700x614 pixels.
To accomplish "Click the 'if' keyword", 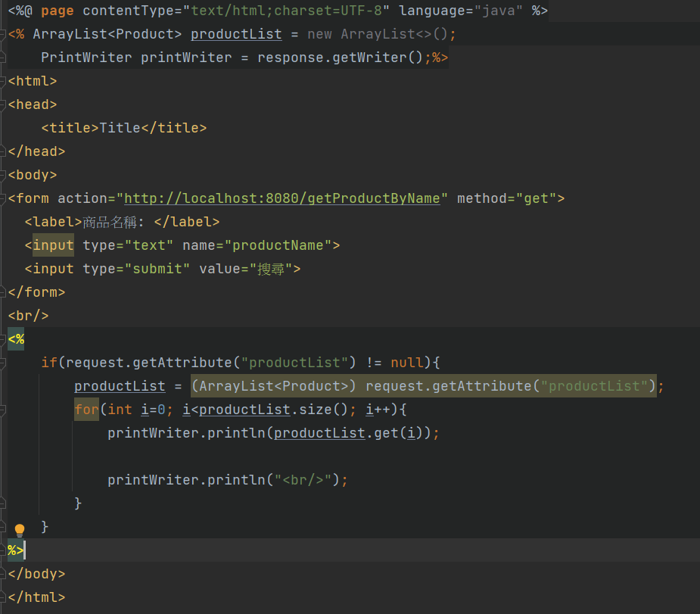I will pyautogui.click(x=49, y=363).
